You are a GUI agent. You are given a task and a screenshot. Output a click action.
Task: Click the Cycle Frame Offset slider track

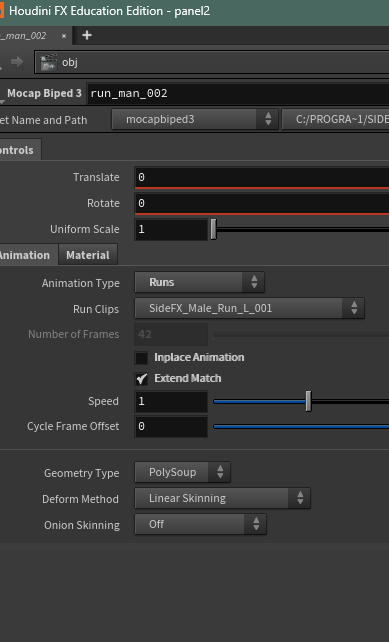(x=301, y=427)
